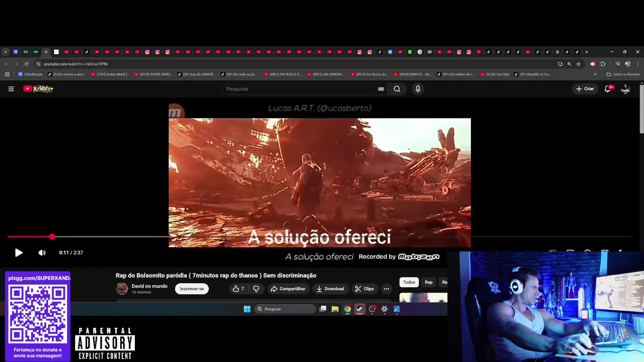
Task: Click the page vertical scrollbar
Action: [x=641, y=109]
